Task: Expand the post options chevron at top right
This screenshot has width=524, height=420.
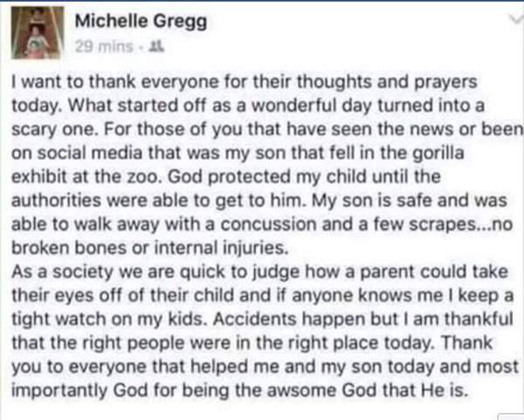Action: (x=517, y=19)
